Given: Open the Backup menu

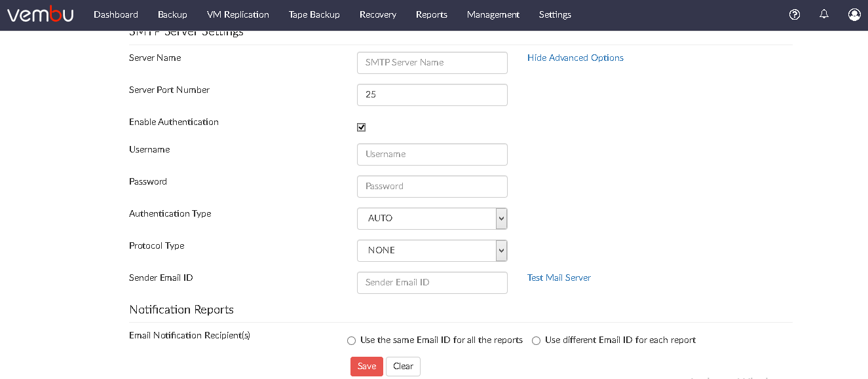Looking at the screenshot, I should [x=172, y=14].
